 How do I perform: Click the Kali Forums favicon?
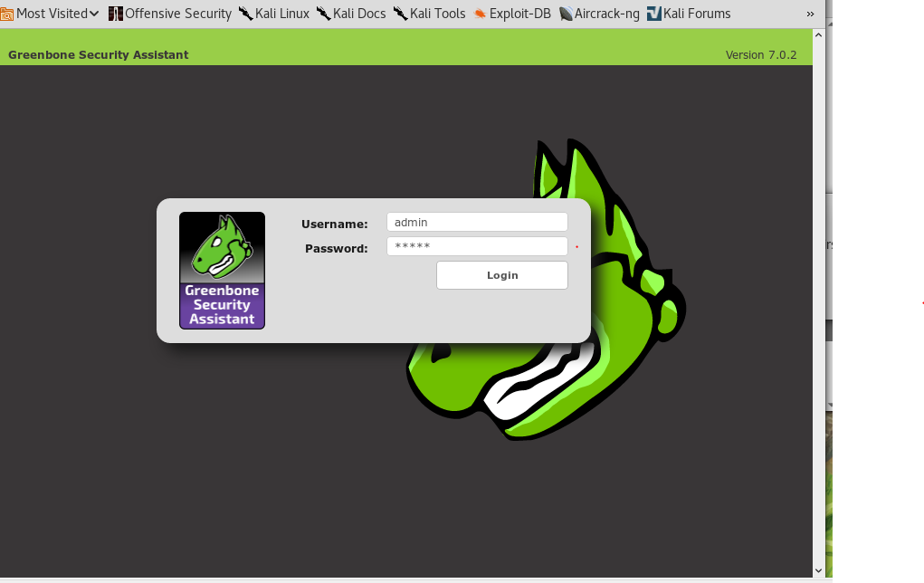coord(654,14)
